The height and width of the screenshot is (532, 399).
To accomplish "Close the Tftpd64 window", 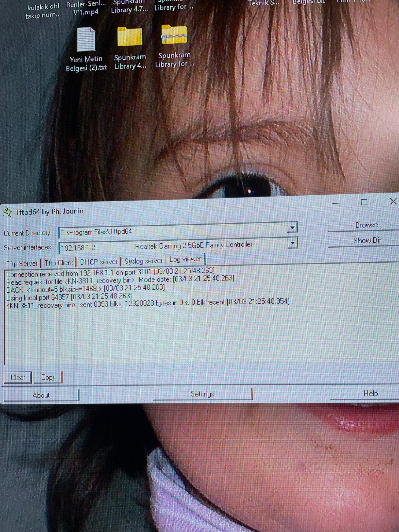I will point(393,201).
